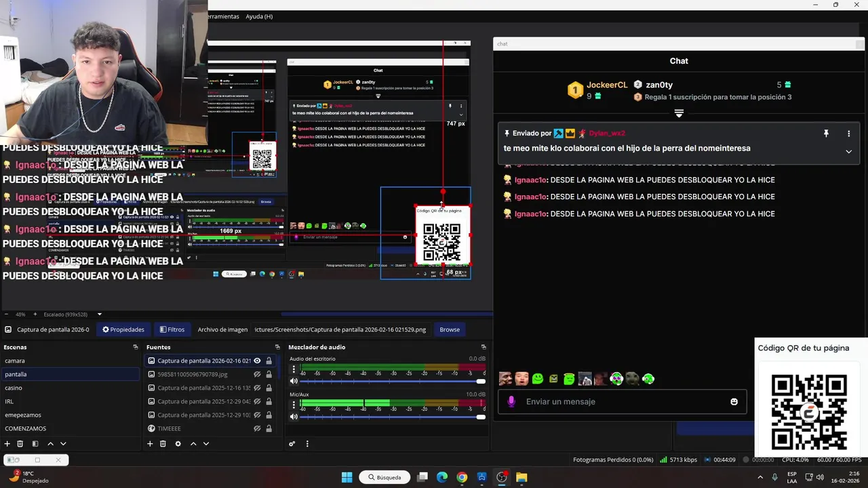Show the 5985811005096790789.jpg source
Viewport: 868px width, 488px height.
coord(257,374)
